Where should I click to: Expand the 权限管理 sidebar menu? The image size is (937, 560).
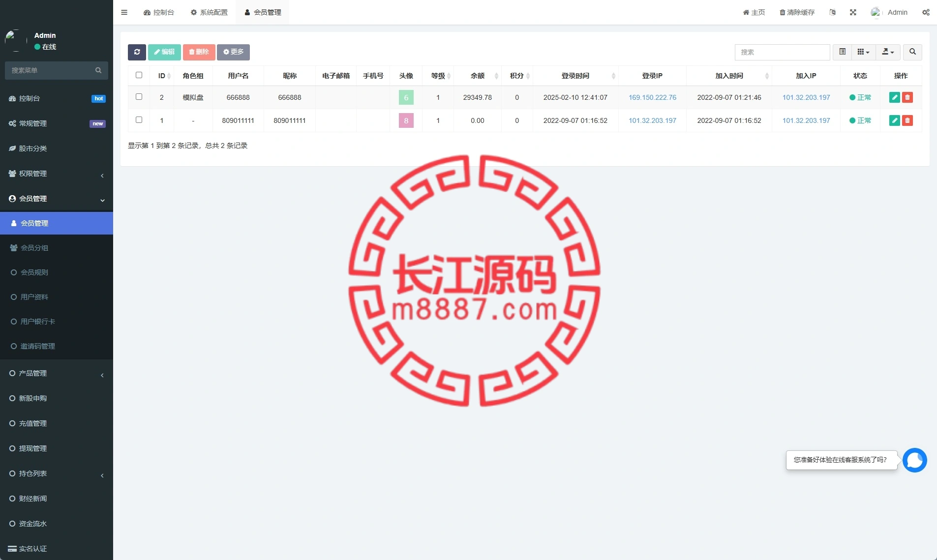tap(57, 174)
